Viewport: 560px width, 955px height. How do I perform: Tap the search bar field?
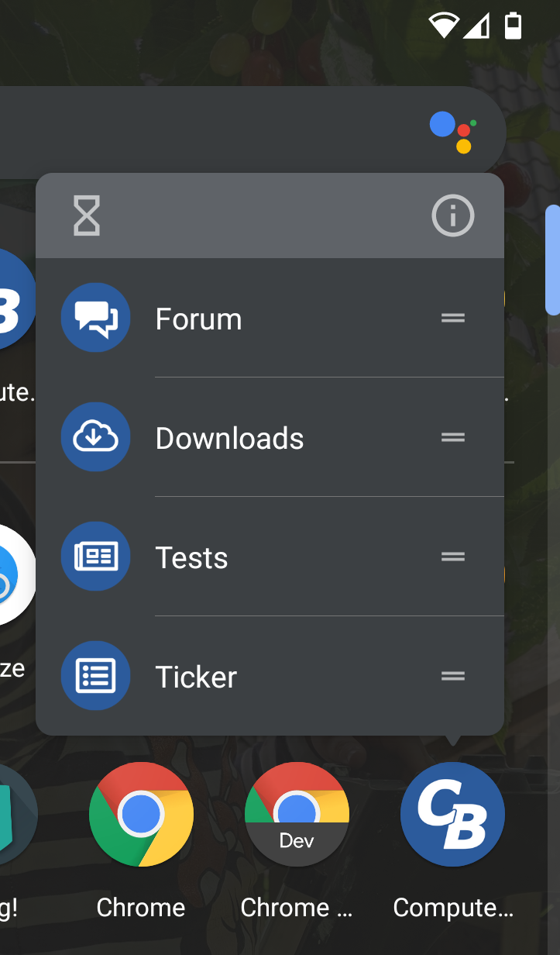pyautogui.click(x=253, y=132)
